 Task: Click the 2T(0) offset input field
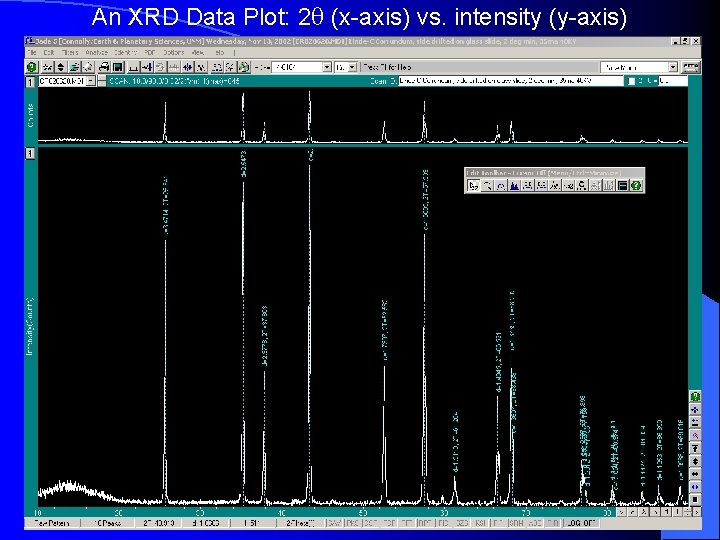pos(673,81)
